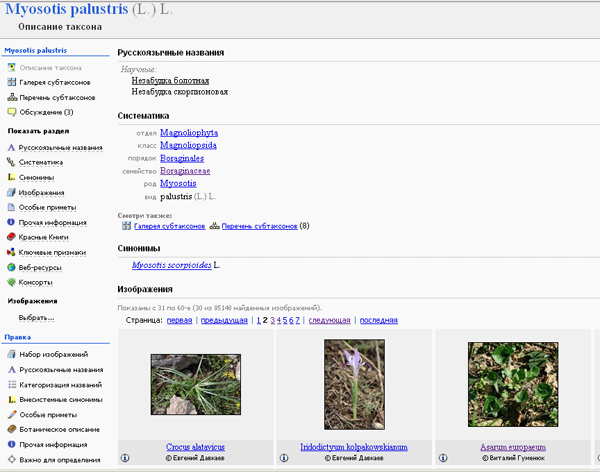The height and width of the screenshot is (472, 600).
Task: Click the Галерея субтаксонов icon in sidebar
Action: point(11,82)
